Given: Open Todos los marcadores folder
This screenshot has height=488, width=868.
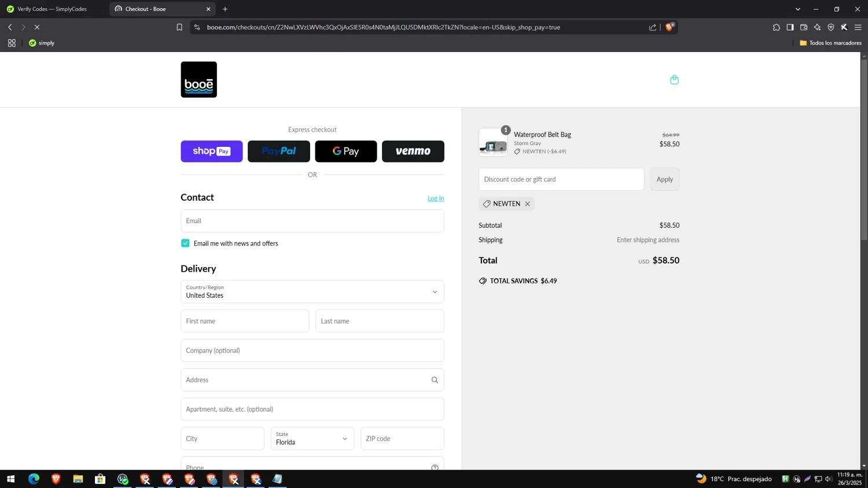Looking at the screenshot, I should click(x=830, y=43).
